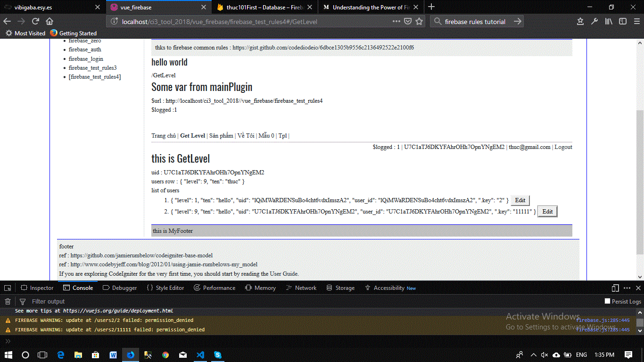Image resolution: width=644 pixels, height=362 pixels.
Task: Show hidden system tray icons
Action: pos(533,354)
